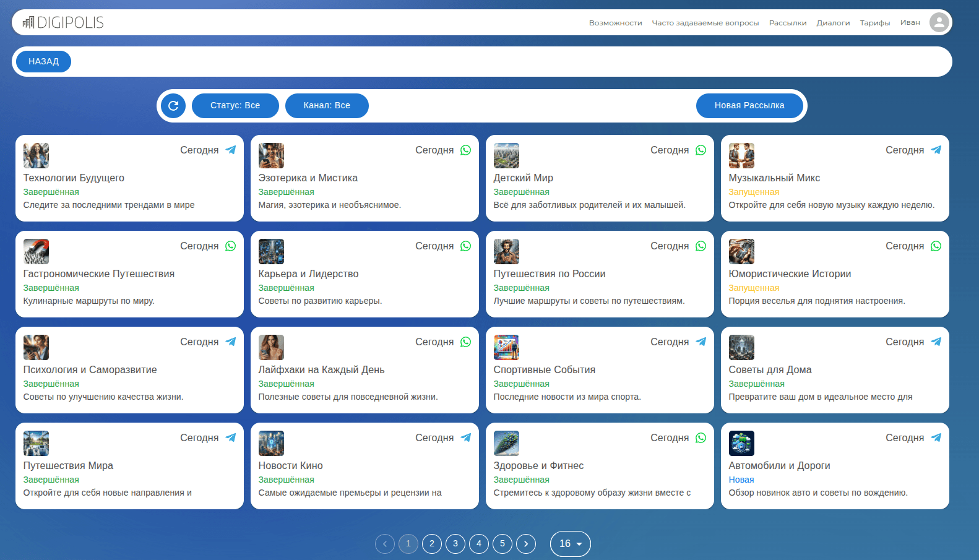
Task: Navigate to Диалоги in top menu
Action: pos(833,23)
